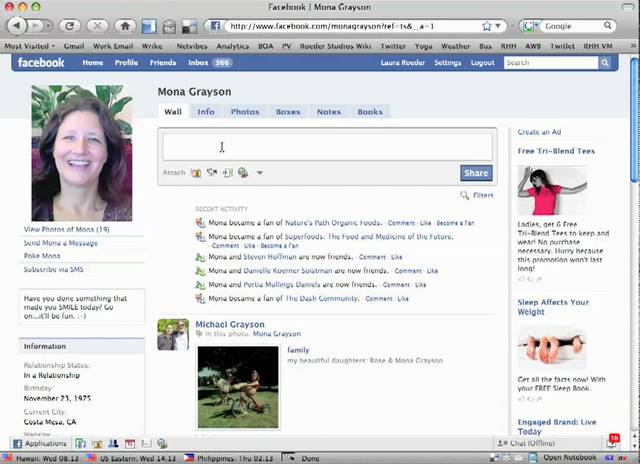The height and width of the screenshot is (464, 640).
Task: Open the Gmail bookmark
Action: click(x=74, y=46)
